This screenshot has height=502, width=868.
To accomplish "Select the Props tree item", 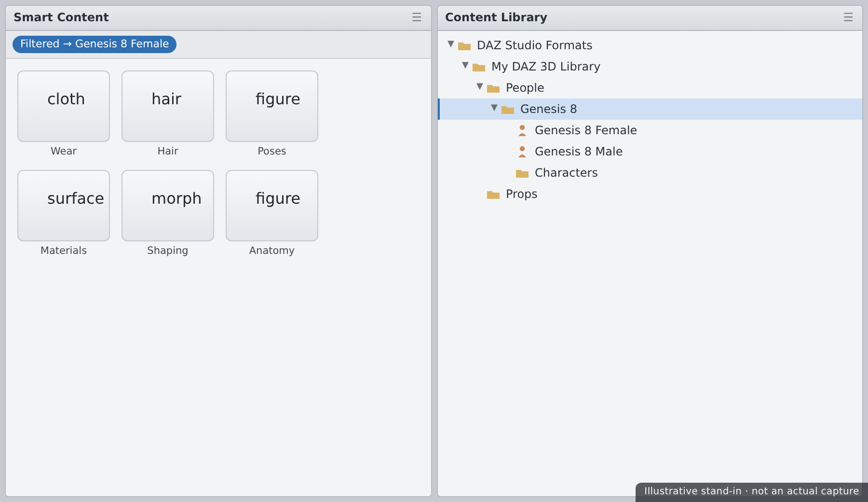I will [521, 194].
